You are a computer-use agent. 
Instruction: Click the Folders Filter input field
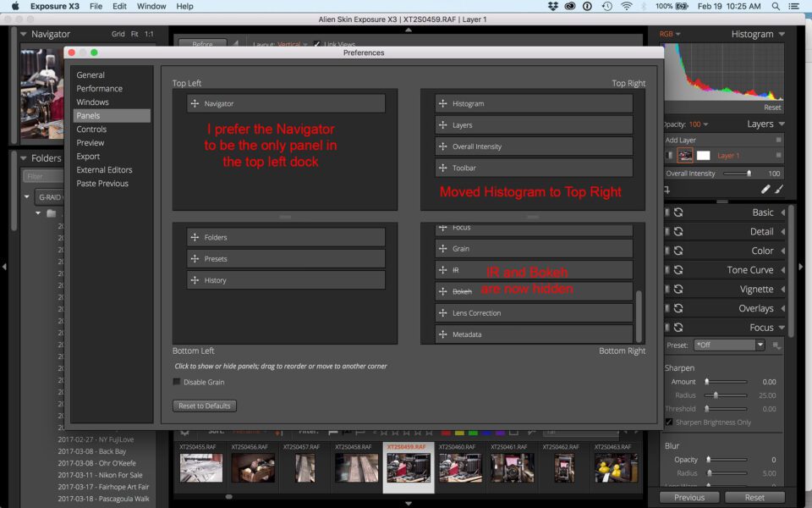click(43, 177)
